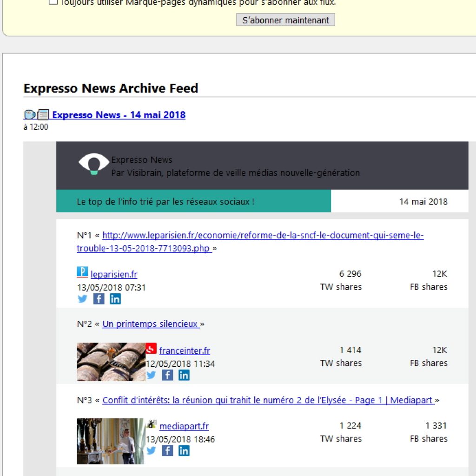The width and height of the screenshot is (476, 476).
Task: Select the 1 224 TW shares value
Action: coord(350,426)
